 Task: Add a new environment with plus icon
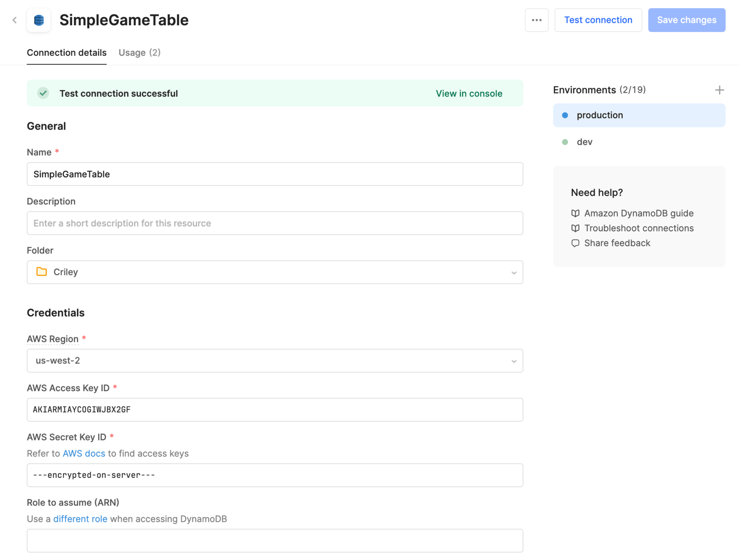click(719, 90)
